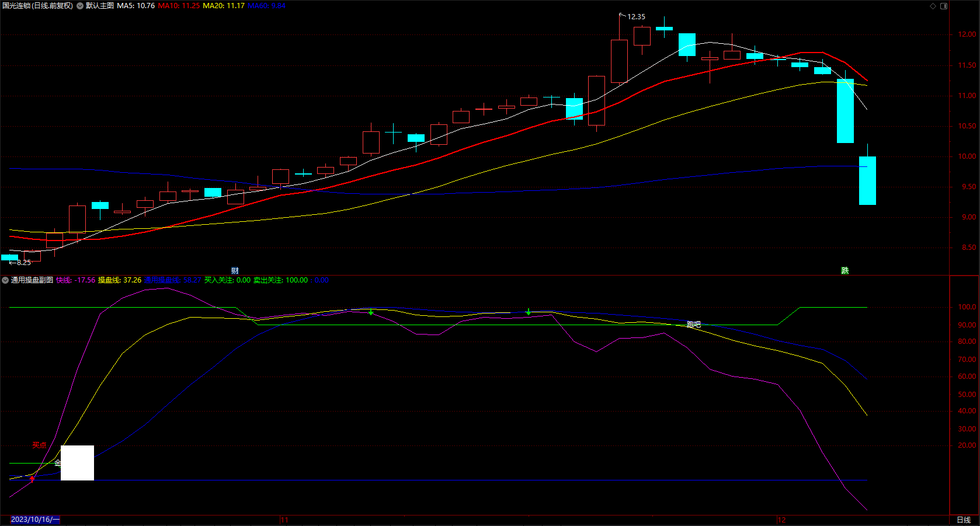Click the 2023/10/16 date label on the time axis
The height and width of the screenshot is (526, 980).
click(35, 520)
